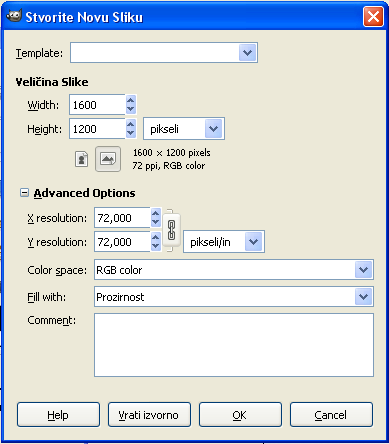Increase Height with up arrow
Image resolution: width=389 pixels, height=444 pixels.
pos(131,124)
